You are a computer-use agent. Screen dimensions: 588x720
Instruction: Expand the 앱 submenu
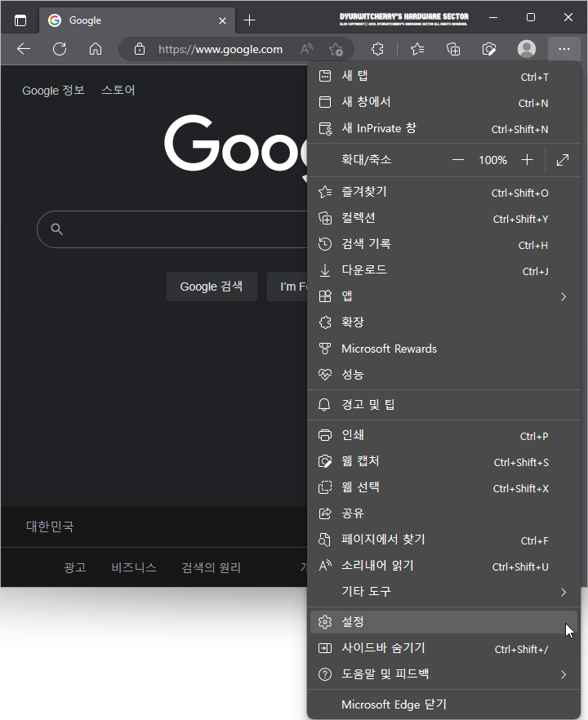pos(443,296)
